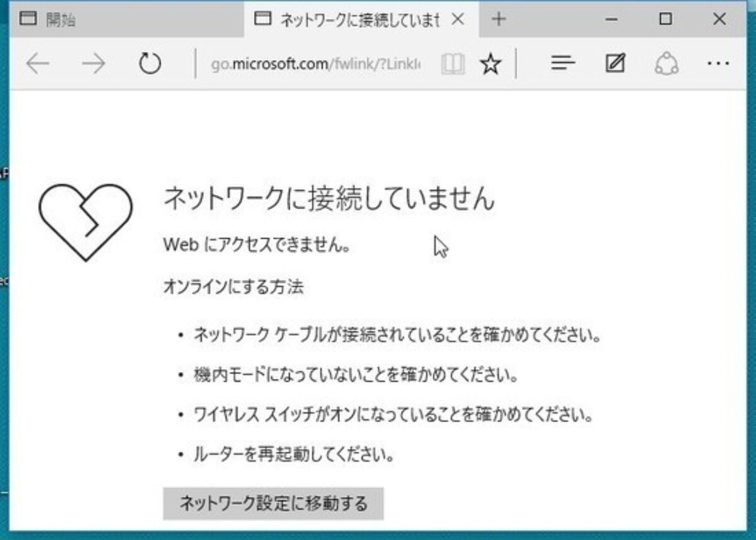Open the Share circular icon
The image size is (756, 540).
click(x=666, y=64)
